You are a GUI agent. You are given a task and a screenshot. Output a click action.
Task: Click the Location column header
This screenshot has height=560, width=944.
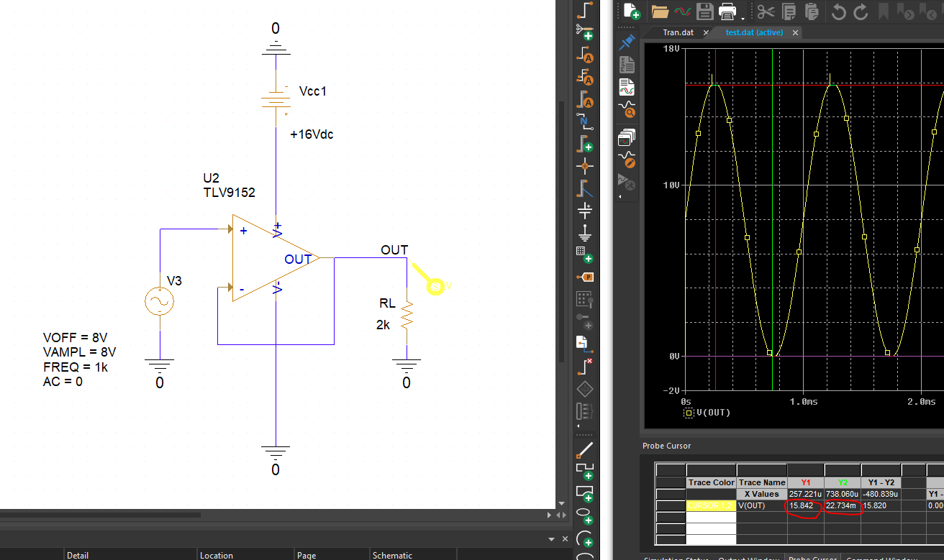[217, 555]
